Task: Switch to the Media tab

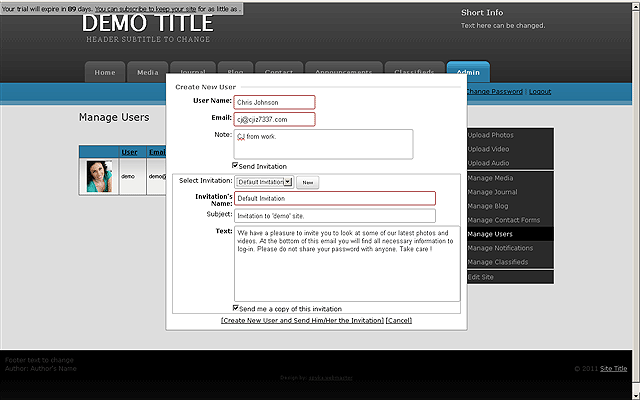Action: pos(148,72)
